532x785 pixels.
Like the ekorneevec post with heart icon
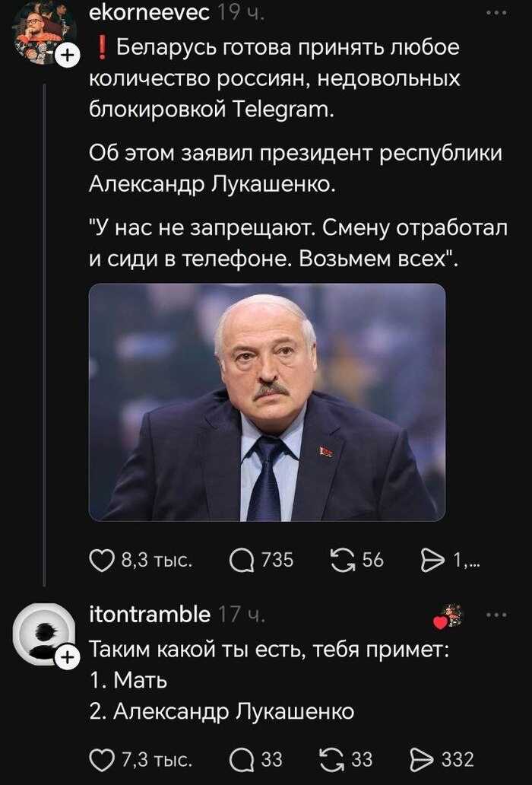coord(102,561)
